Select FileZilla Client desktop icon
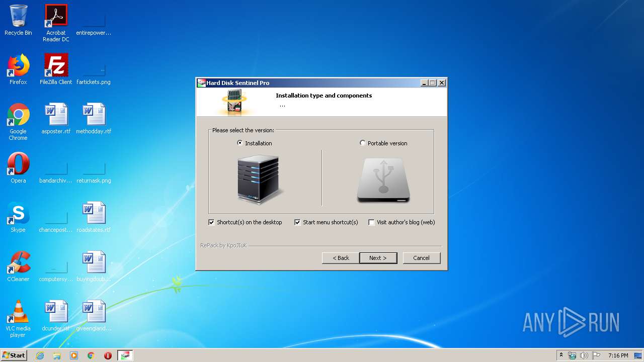 click(x=56, y=69)
